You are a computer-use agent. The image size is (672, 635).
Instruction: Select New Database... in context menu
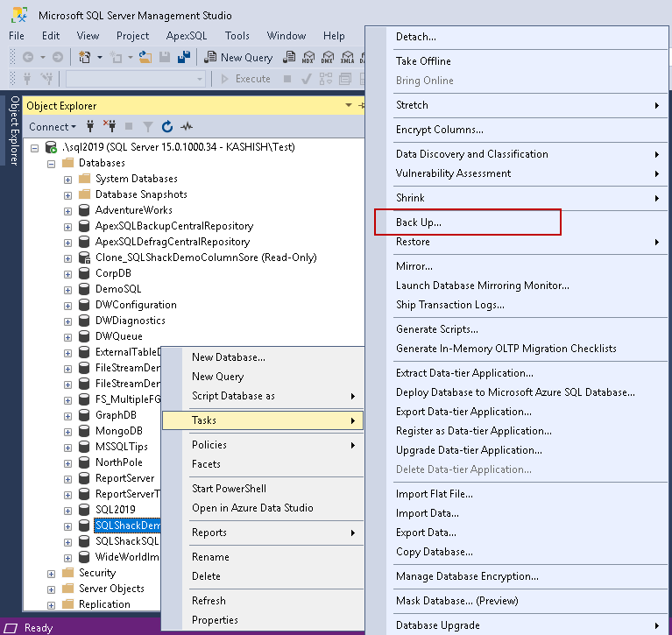pos(263,357)
